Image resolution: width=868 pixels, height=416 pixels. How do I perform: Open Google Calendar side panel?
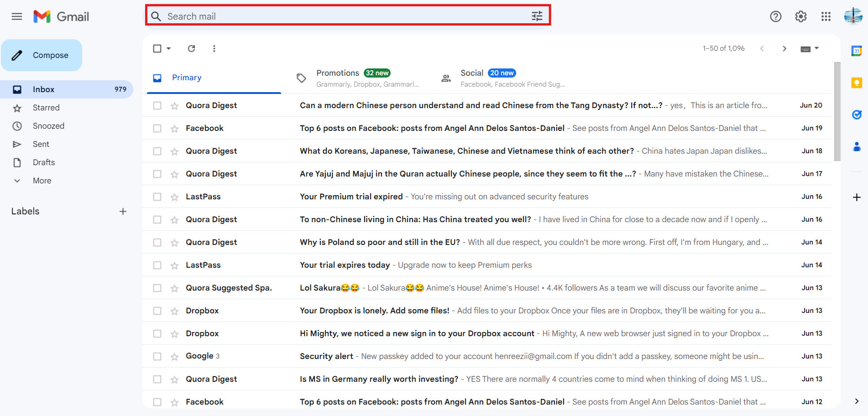[x=857, y=51]
